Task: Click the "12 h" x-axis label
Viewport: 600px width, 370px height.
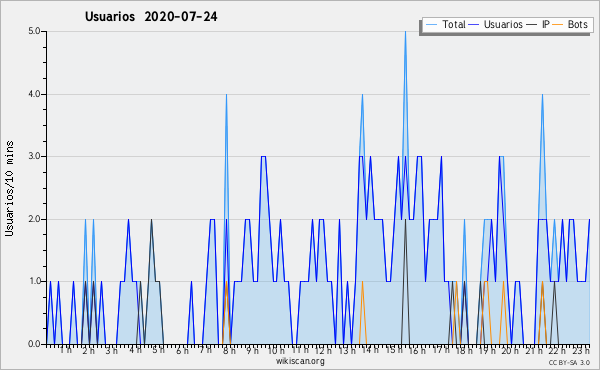Action: click(x=323, y=351)
